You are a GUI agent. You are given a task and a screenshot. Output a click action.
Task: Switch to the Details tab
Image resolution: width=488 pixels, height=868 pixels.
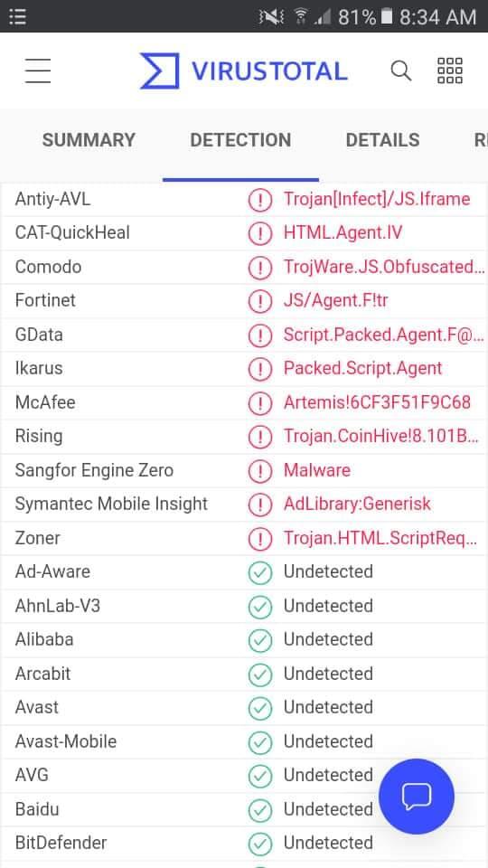point(382,140)
